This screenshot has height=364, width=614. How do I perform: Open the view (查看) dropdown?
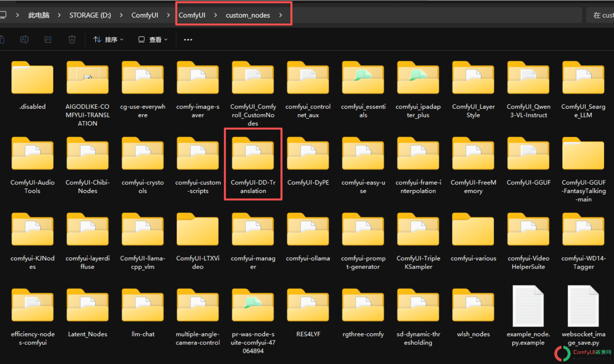(153, 40)
